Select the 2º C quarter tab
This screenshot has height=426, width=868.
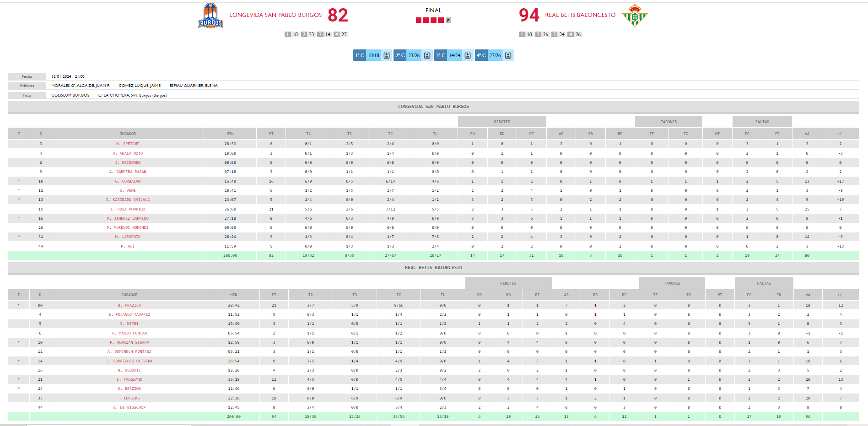(x=400, y=55)
